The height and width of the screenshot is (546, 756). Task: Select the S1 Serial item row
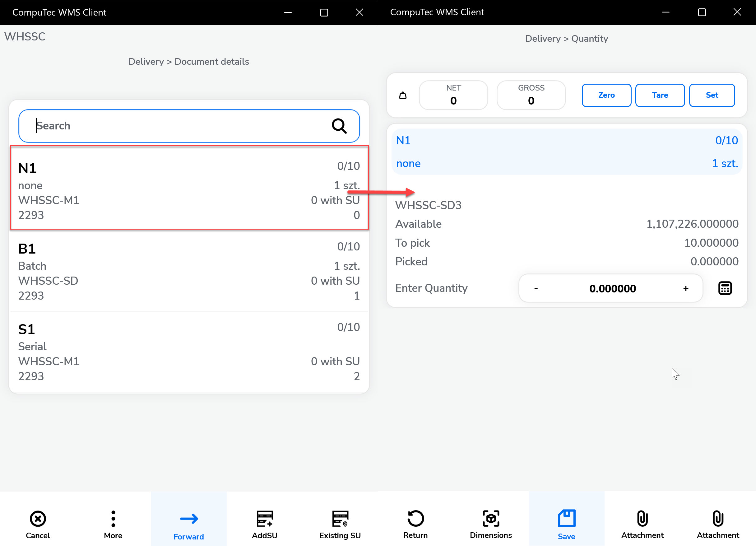point(189,352)
